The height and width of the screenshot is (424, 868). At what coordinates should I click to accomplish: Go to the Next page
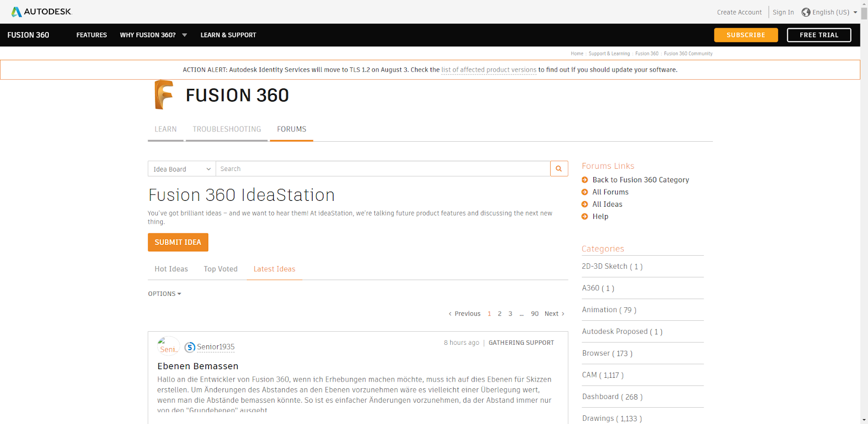[x=554, y=314]
